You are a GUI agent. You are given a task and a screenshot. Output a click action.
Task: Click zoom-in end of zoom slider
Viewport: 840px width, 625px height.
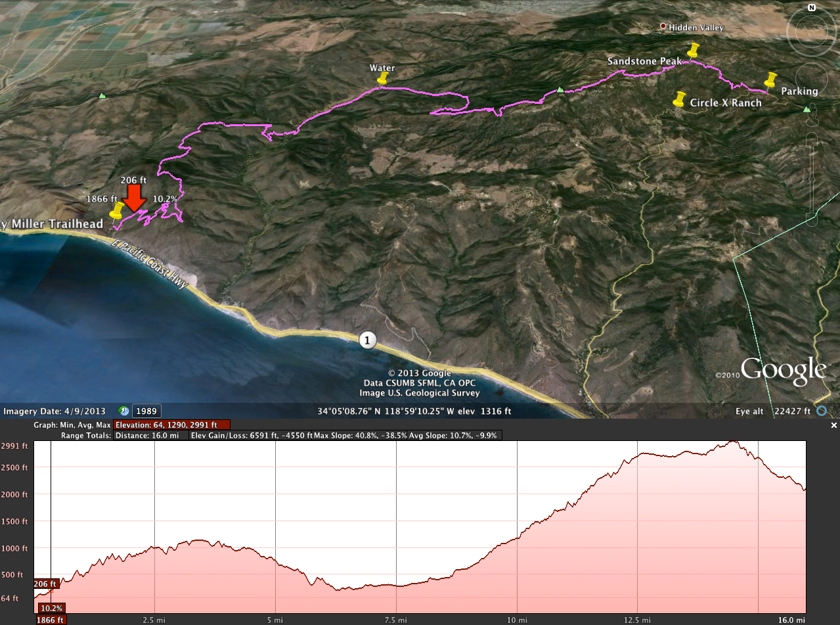(812, 139)
